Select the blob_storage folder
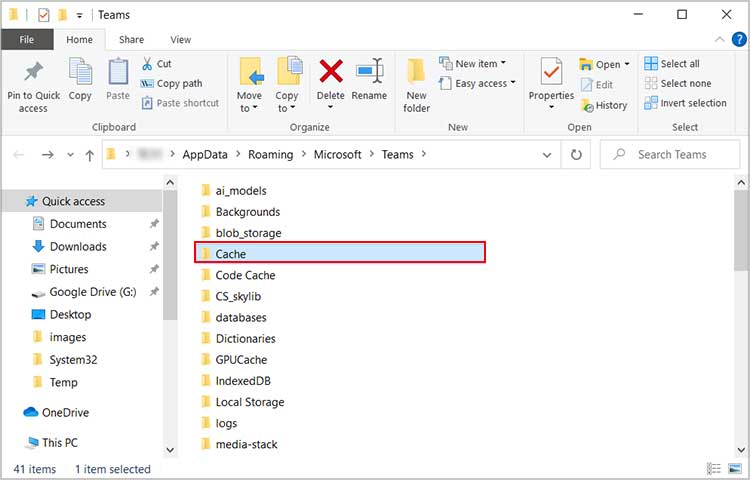The image size is (750, 480). point(248,233)
